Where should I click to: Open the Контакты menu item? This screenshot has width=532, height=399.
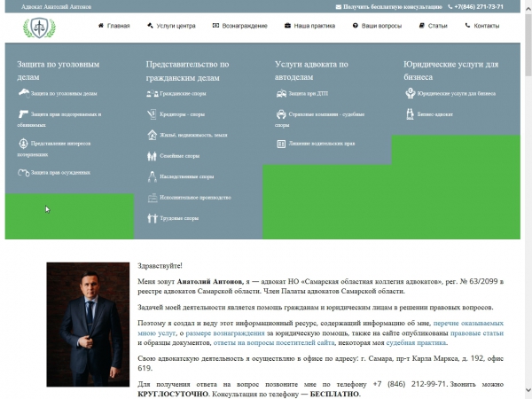pos(486,26)
